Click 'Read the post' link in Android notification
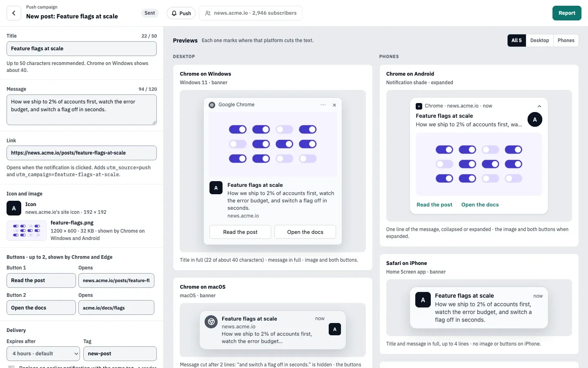588x368 pixels. 434,205
